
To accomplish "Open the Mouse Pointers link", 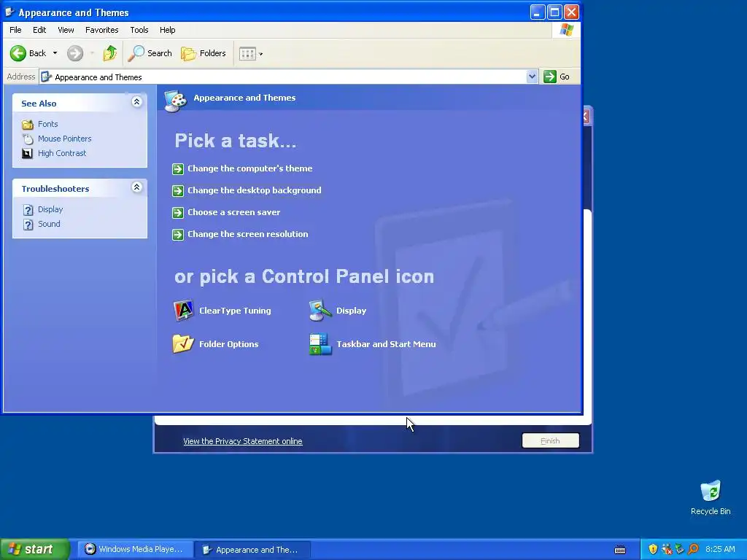I will (x=65, y=139).
